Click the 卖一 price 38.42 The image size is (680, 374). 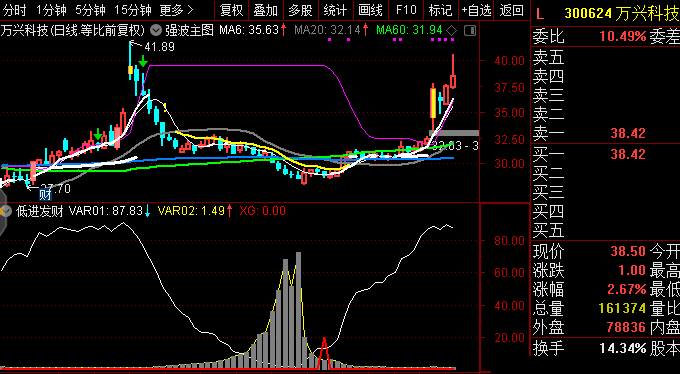click(628, 133)
